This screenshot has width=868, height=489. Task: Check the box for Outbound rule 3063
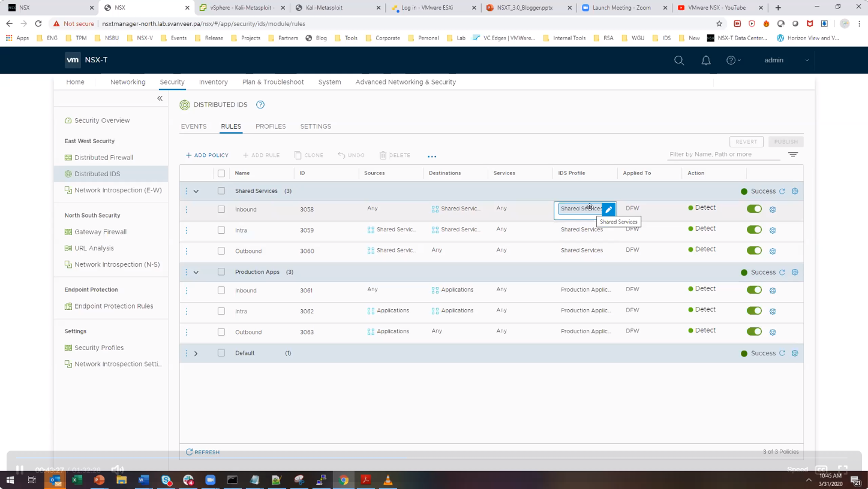pos(221,332)
